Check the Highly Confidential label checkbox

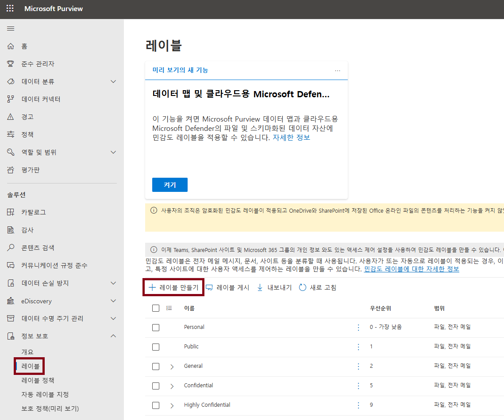coord(156,405)
